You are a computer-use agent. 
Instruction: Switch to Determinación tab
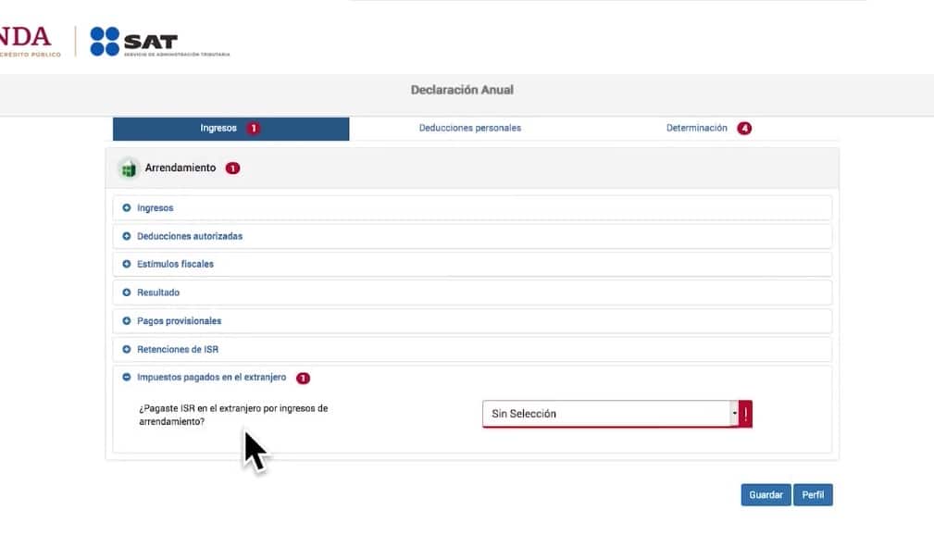point(696,129)
